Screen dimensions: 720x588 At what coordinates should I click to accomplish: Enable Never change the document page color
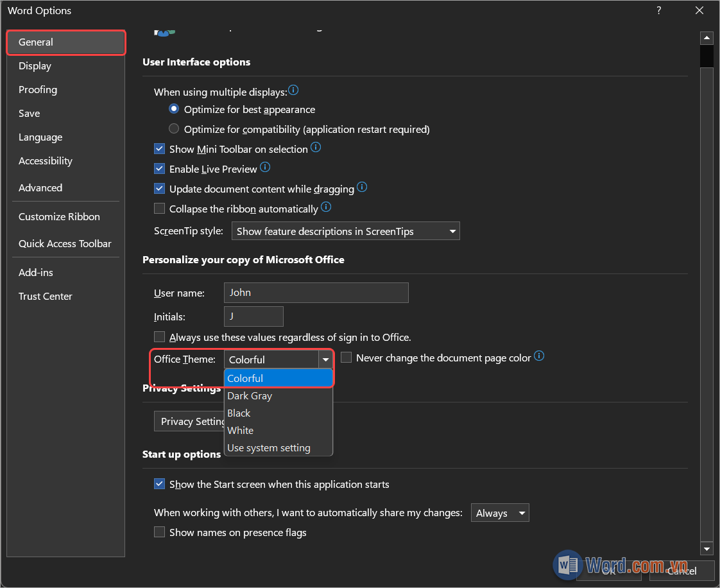tap(347, 358)
